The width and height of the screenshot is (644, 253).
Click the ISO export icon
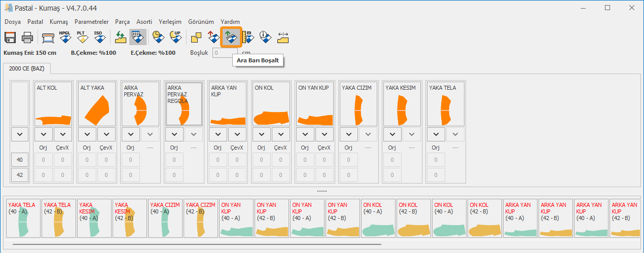[98, 37]
